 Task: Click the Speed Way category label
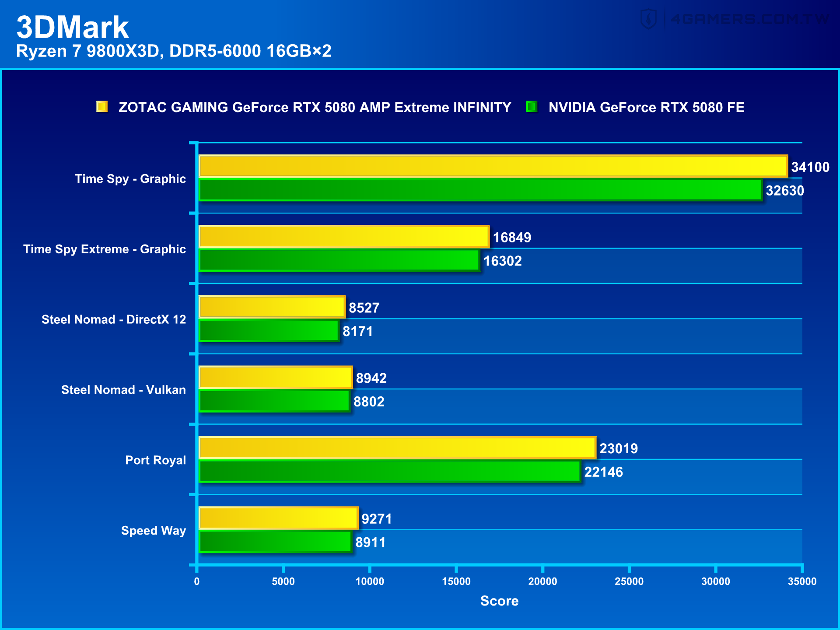coord(154,531)
